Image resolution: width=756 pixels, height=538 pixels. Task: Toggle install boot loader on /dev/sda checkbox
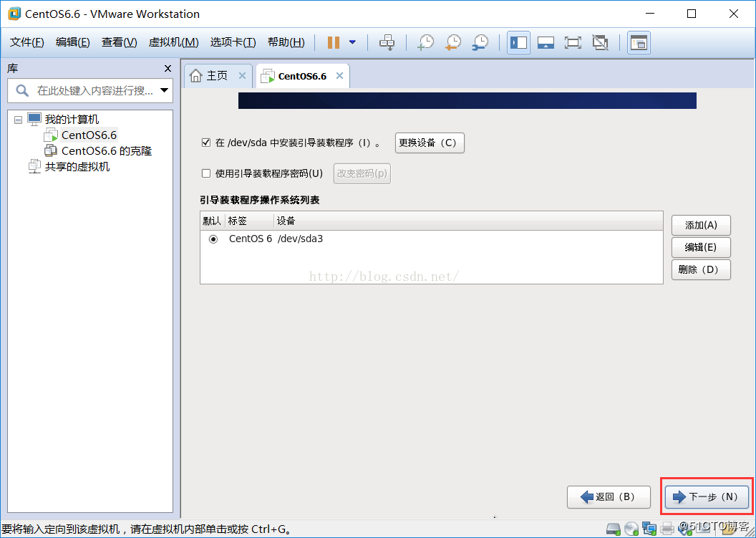pos(206,143)
